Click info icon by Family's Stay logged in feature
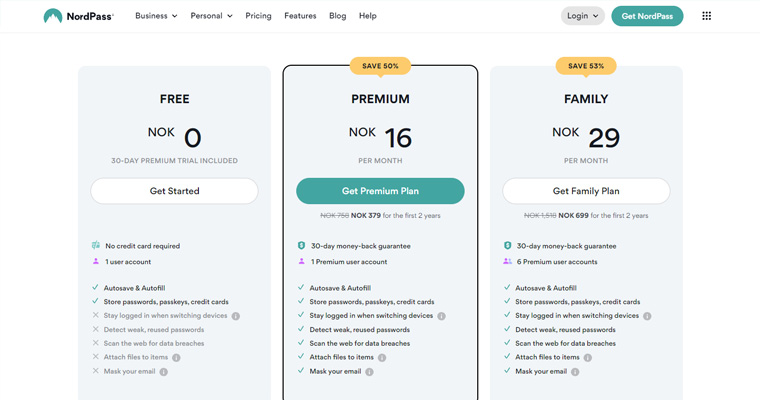The height and width of the screenshot is (400, 760). (647, 316)
